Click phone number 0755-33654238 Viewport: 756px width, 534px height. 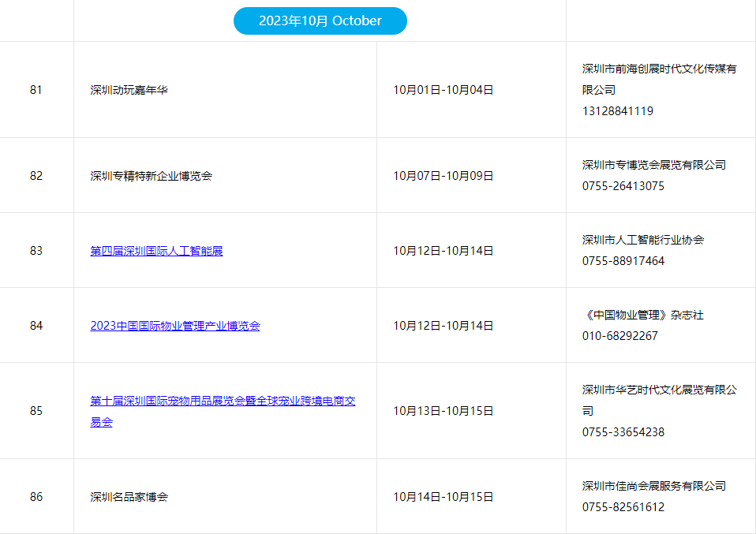coord(623,432)
